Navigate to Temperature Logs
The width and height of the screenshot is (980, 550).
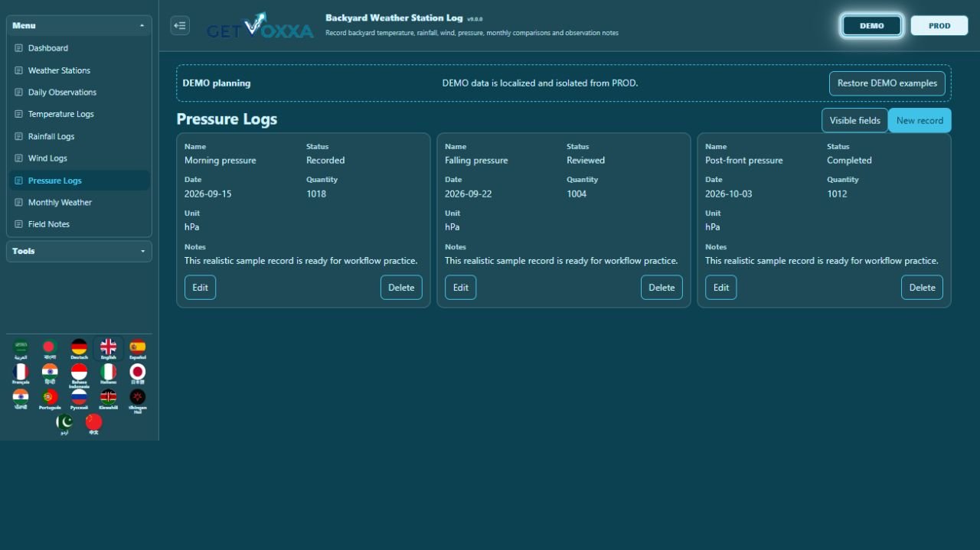(79, 114)
